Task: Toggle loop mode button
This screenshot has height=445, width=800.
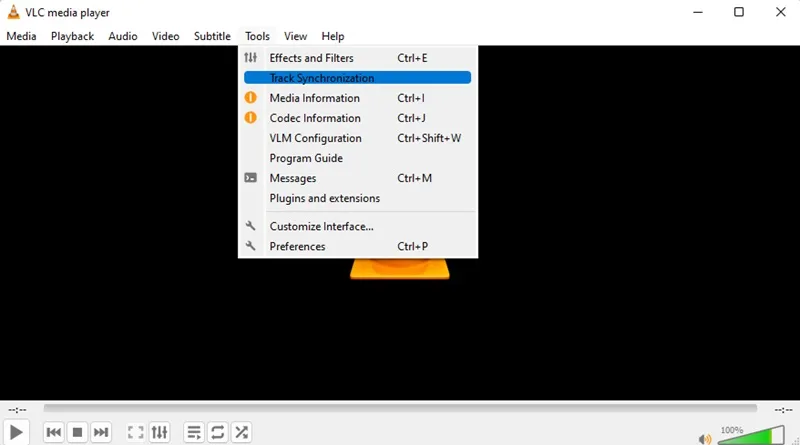Action: 217,432
